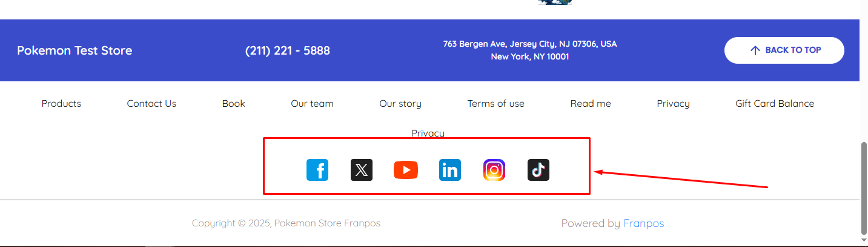This screenshot has height=247, width=868.
Task: Select the Book footer link
Action: click(234, 104)
